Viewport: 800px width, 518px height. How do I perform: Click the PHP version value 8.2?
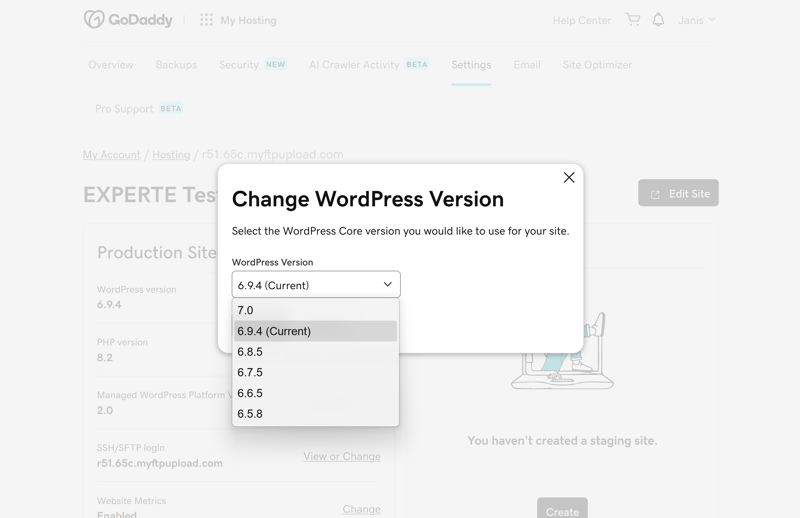[x=105, y=357]
